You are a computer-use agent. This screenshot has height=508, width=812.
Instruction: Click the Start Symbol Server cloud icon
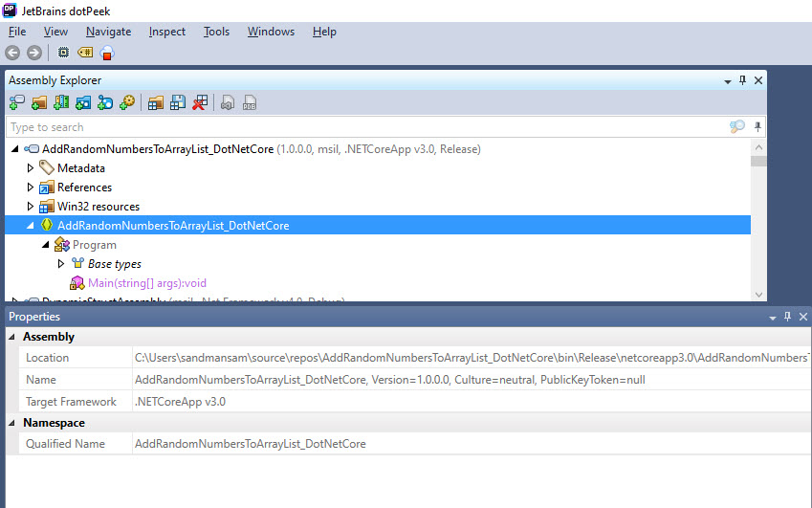click(106, 53)
